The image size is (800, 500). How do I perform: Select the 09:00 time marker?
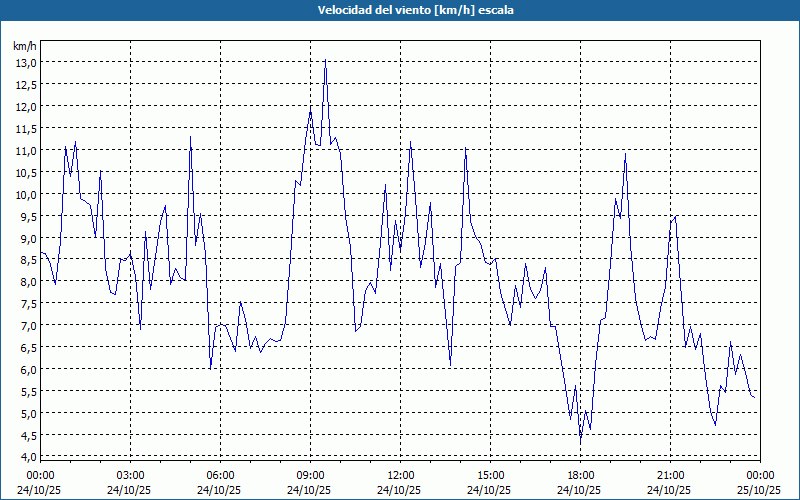[310, 475]
